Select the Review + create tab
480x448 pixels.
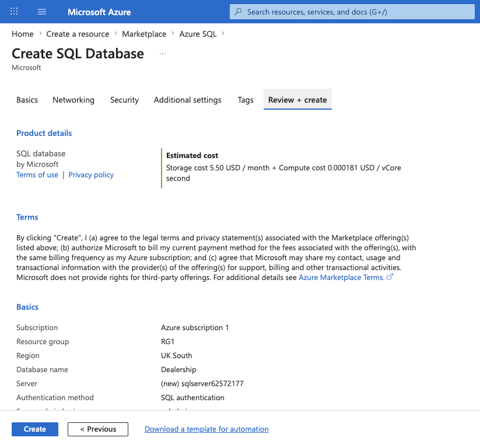click(297, 100)
